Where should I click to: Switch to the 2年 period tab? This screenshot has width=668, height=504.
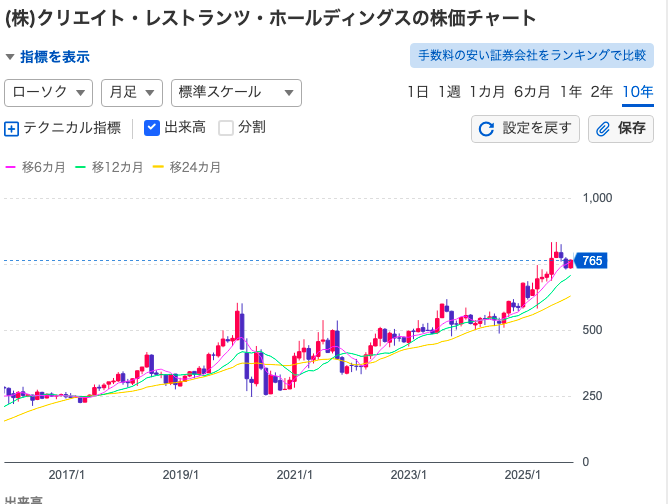click(602, 92)
